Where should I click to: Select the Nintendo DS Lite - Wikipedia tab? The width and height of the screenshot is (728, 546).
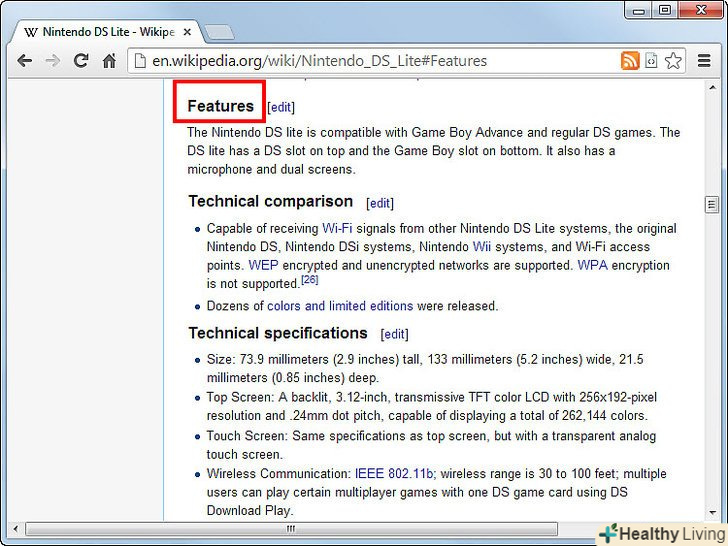108,32
